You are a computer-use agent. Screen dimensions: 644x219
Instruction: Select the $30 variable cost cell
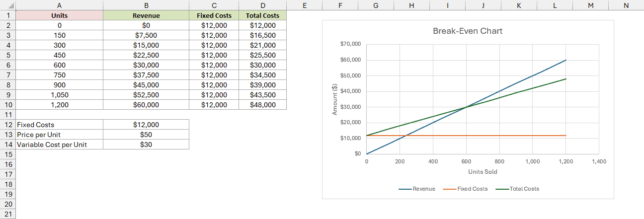[146, 145]
